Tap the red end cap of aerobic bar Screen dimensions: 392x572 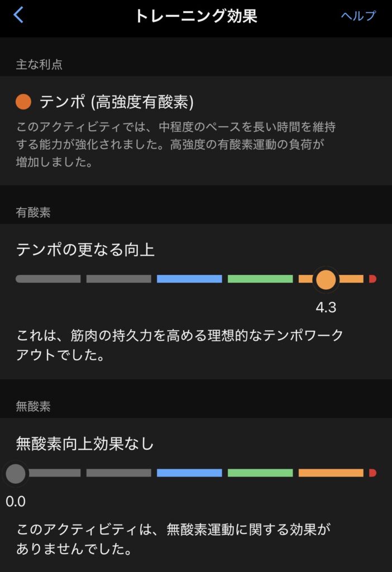point(372,279)
